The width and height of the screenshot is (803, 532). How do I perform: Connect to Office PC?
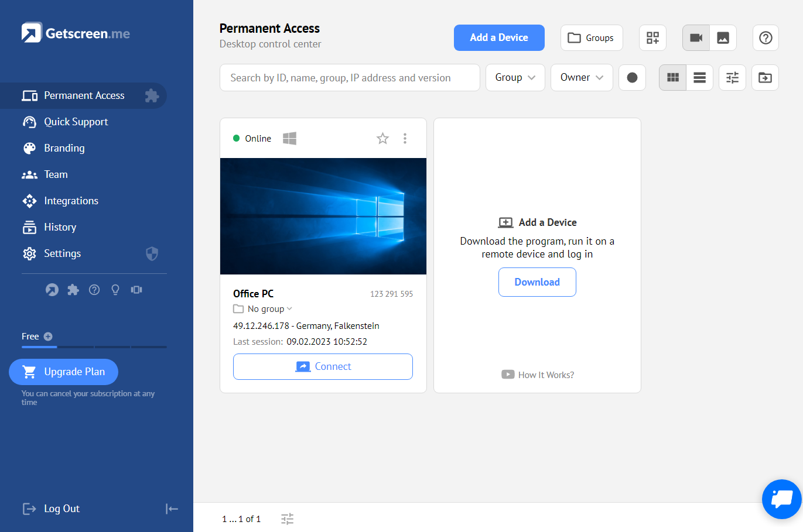coord(323,367)
